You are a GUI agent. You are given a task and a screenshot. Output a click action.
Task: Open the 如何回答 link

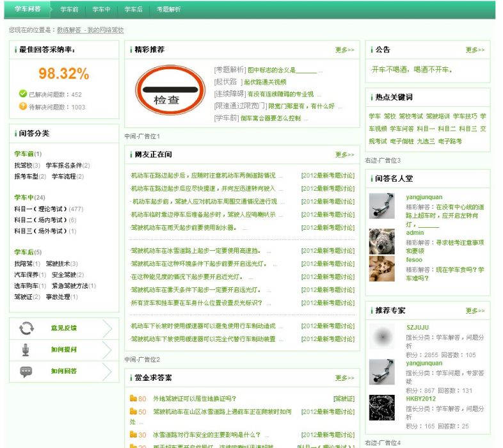64,371
